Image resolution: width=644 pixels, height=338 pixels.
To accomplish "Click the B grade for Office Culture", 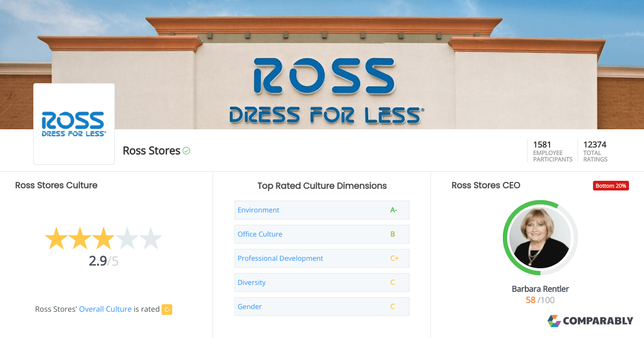I will [x=393, y=234].
